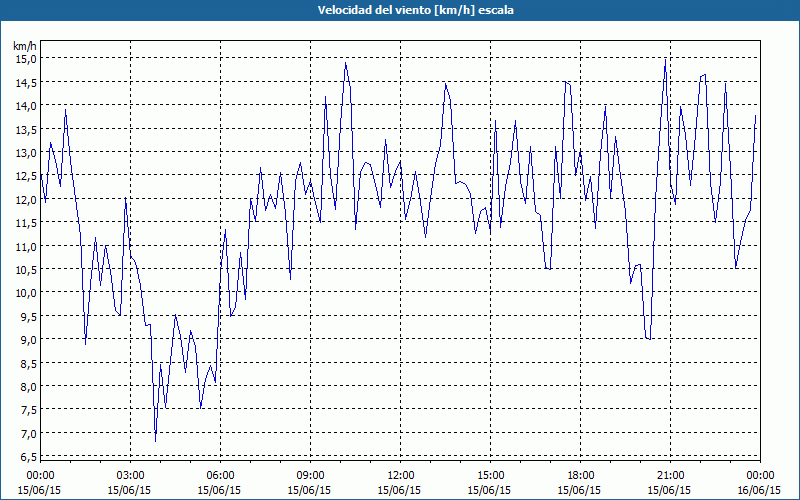Image resolution: width=800 pixels, height=500 pixels.
Task: Select the 11,5 y-axis value
Action: click(27, 222)
